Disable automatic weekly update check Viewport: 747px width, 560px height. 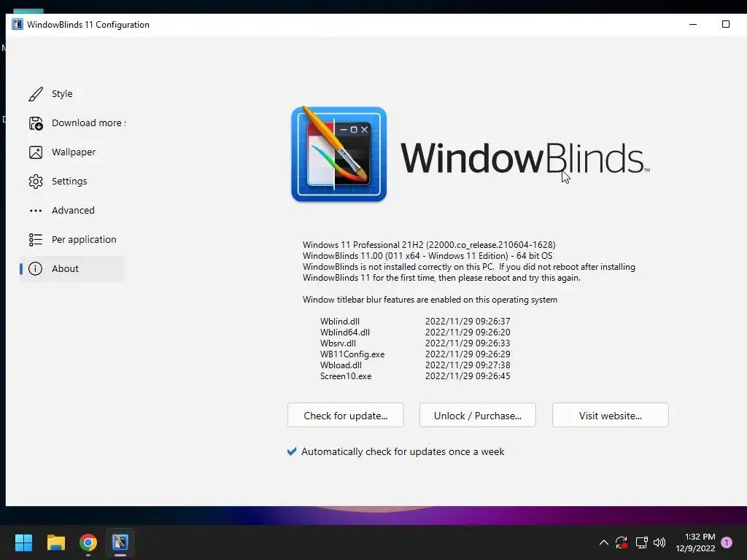[292, 451]
